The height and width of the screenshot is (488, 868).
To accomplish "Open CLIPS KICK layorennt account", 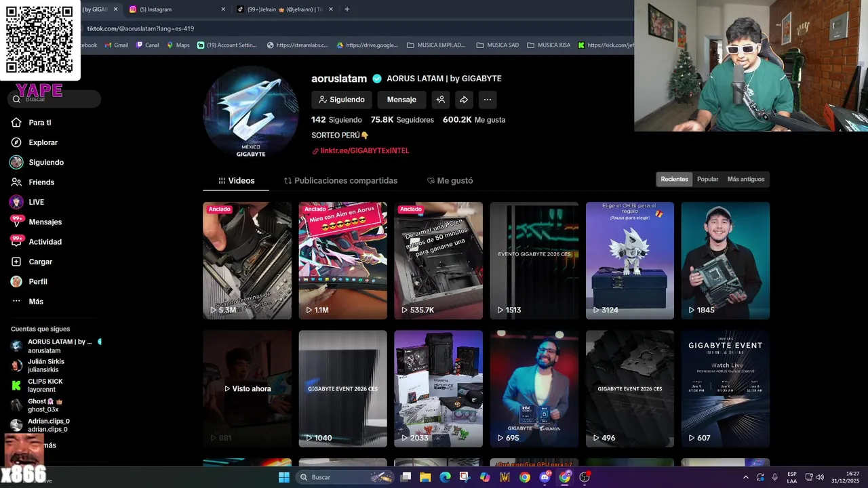I will [x=37, y=385].
